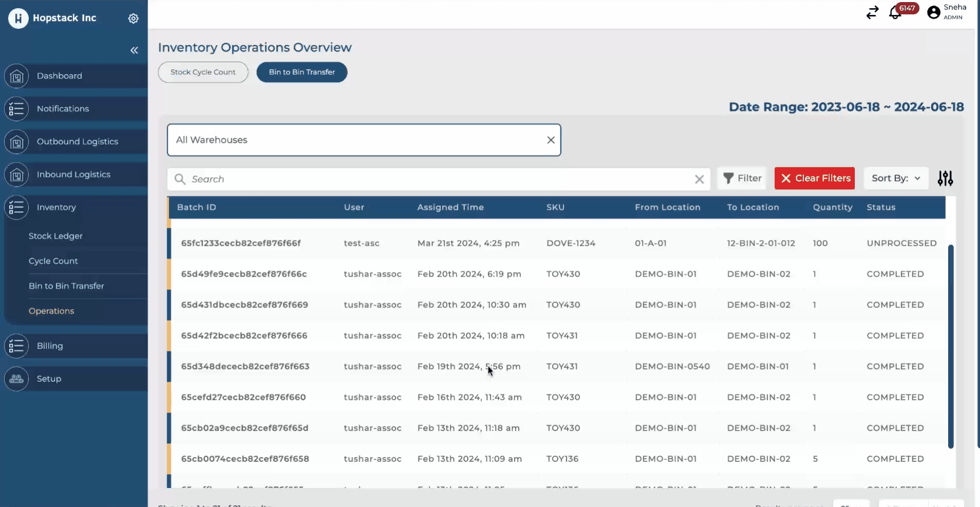This screenshot has width=980, height=507.
Task: Switch to Stock Cycle Count tab
Action: 203,72
